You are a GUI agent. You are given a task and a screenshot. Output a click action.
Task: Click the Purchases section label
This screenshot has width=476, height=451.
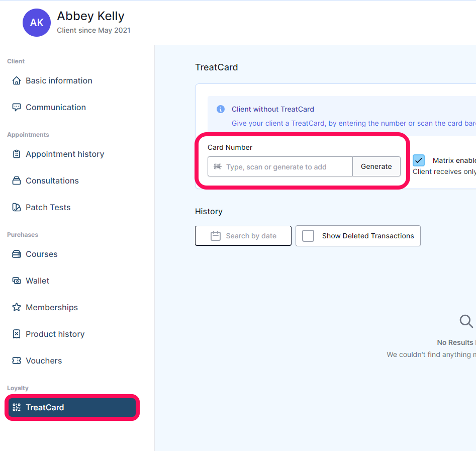[23, 235]
